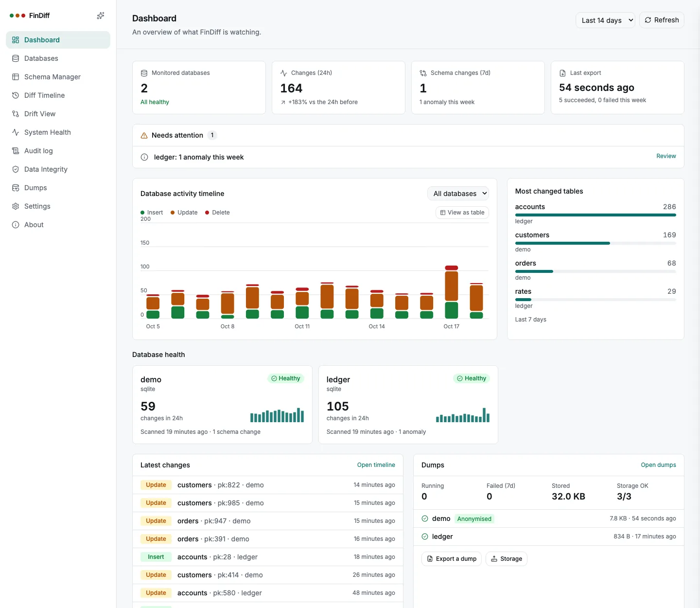Click the warning triangle by Needs attention
This screenshot has width=700, height=608.
click(144, 136)
